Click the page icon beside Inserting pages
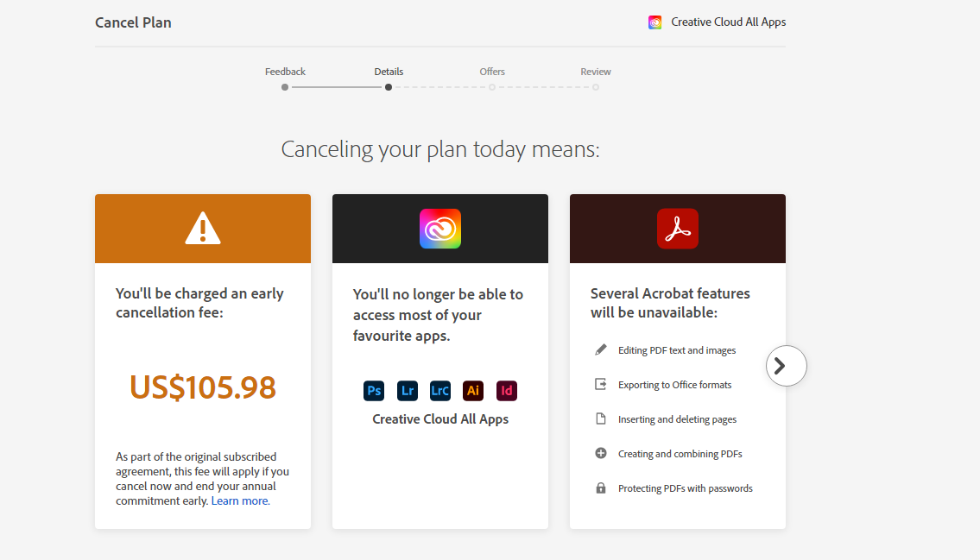 tap(601, 418)
